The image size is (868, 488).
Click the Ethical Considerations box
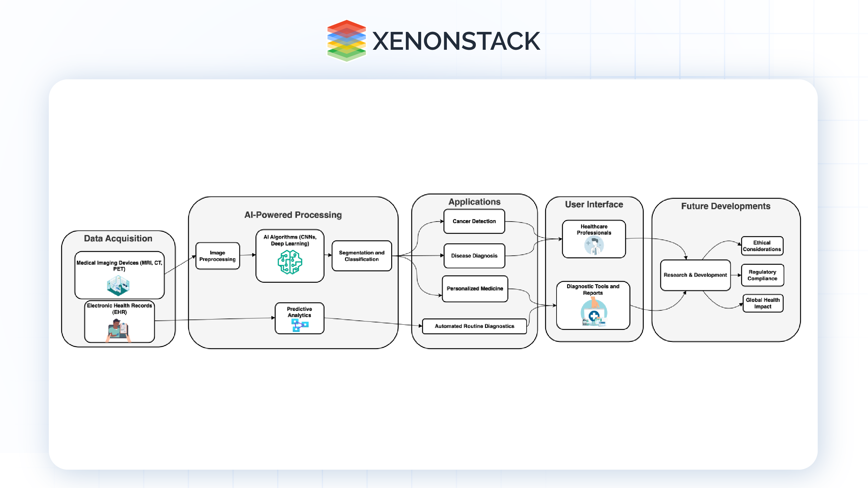click(x=762, y=246)
